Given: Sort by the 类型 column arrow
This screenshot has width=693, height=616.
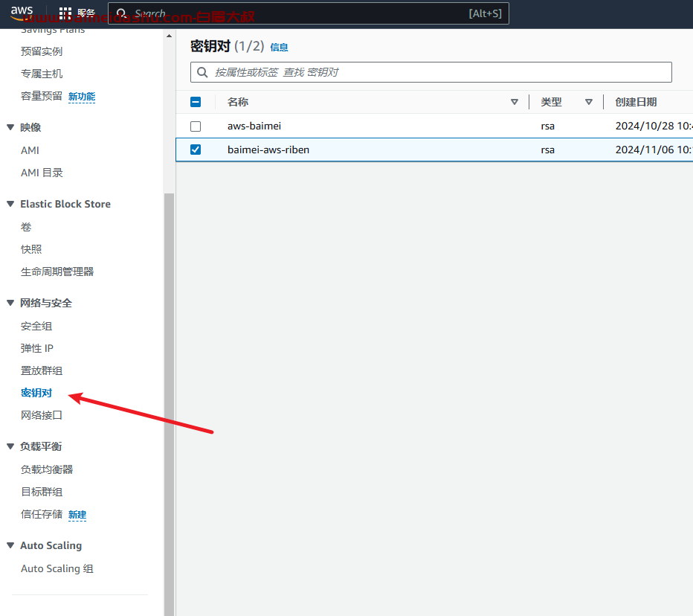Looking at the screenshot, I should point(589,102).
